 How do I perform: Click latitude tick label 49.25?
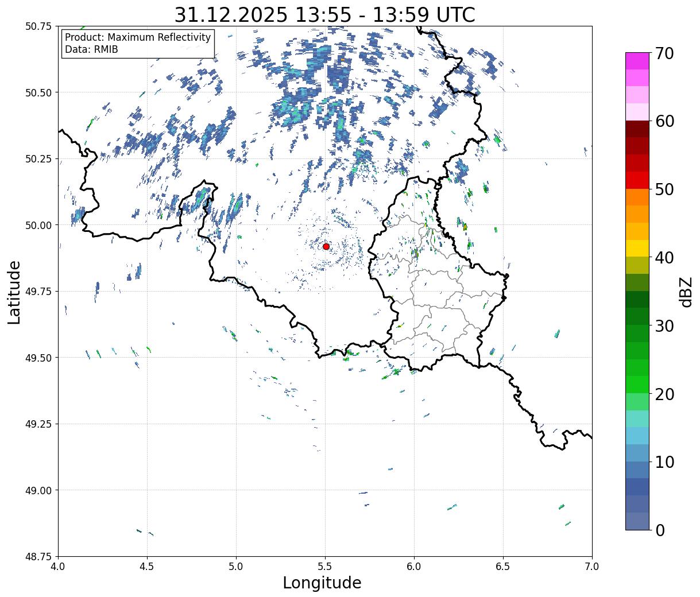click(38, 424)
